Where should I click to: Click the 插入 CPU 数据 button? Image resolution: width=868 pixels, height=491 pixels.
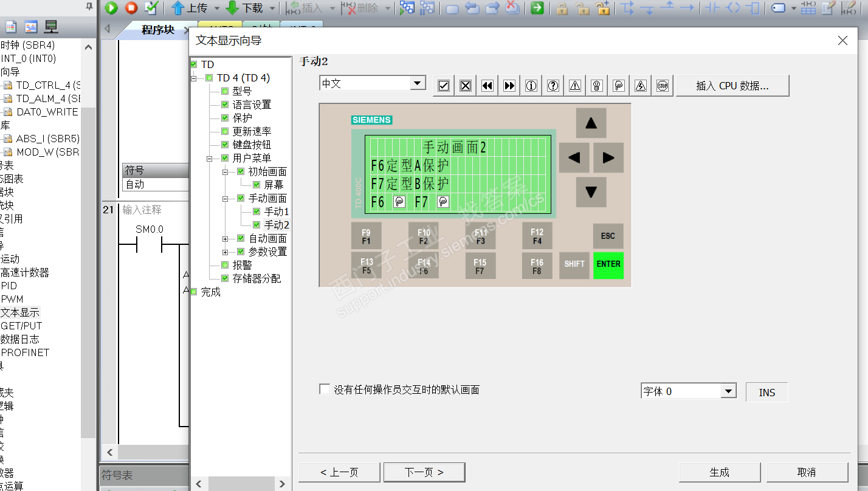pos(732,86)
